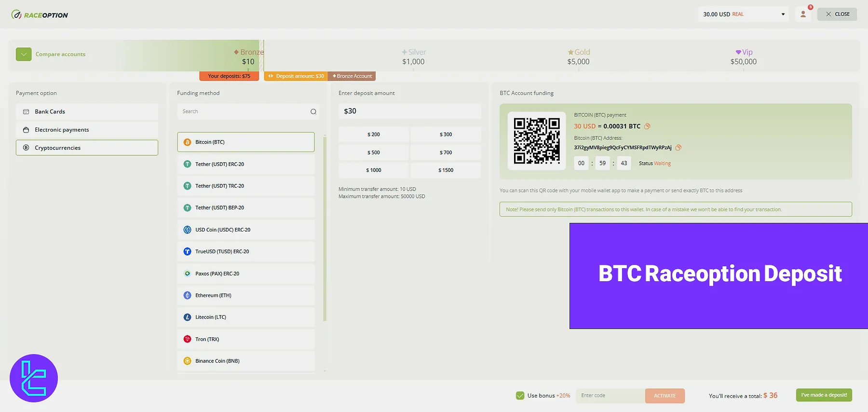Click the Bitcoin address text 37i2gyMV8pieg9...

point(623,148)
